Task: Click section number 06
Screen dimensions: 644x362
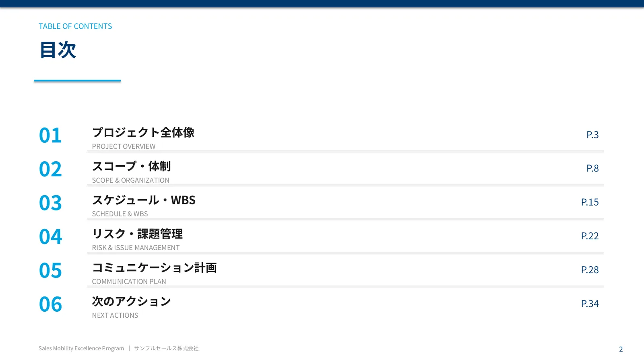Action: 50,304
